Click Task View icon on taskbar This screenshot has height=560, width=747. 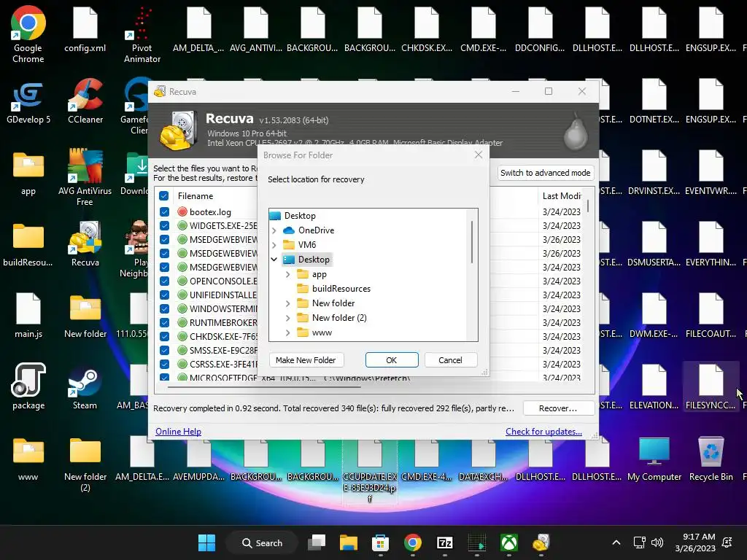click(x=317, y=542)
